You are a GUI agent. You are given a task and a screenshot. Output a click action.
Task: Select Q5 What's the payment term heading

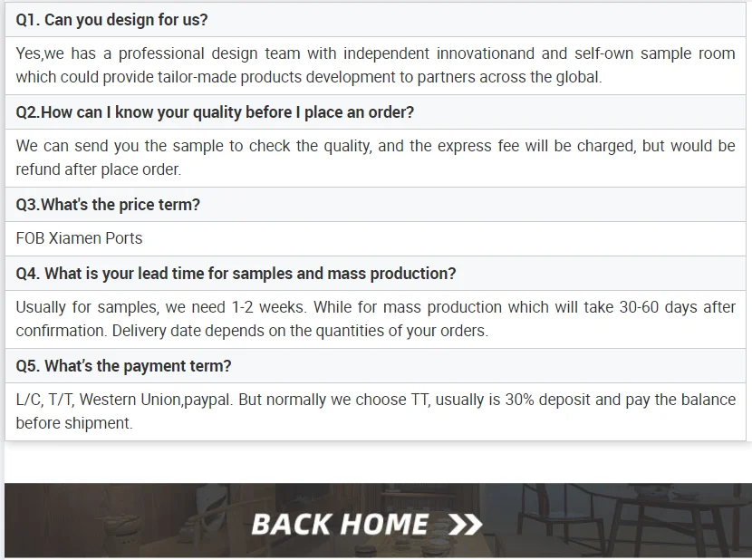pos(123,366)
